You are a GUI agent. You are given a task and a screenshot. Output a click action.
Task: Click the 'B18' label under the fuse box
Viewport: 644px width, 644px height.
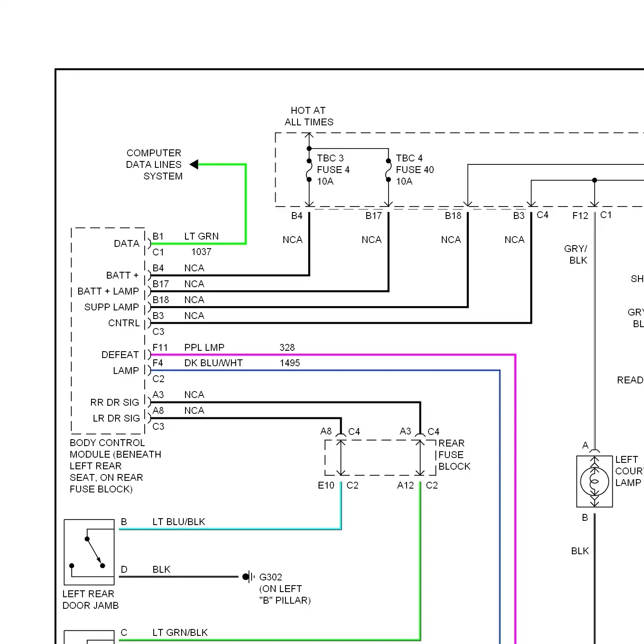[453, 216]
